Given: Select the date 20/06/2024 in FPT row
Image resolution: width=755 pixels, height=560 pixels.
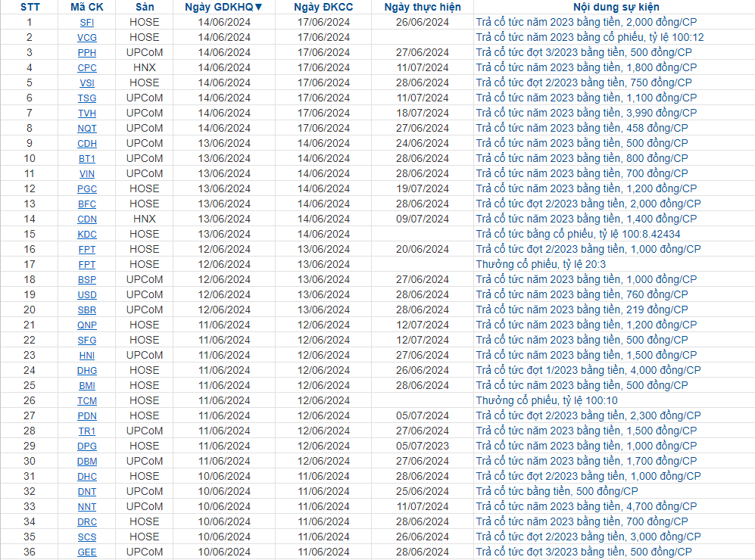Looking at the screenshot, I should pyautogui.click(x=423, y=249).
